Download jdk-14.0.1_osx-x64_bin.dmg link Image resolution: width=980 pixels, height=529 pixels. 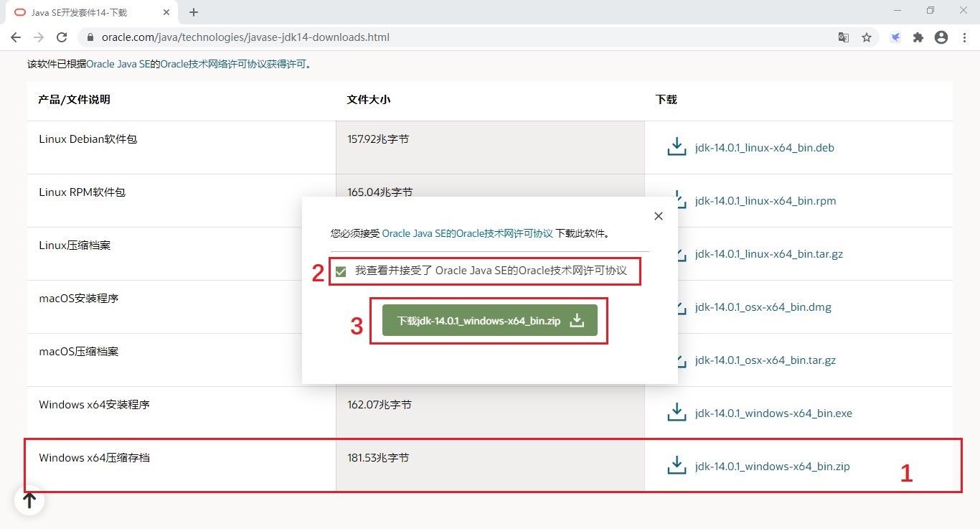[763, 307]
